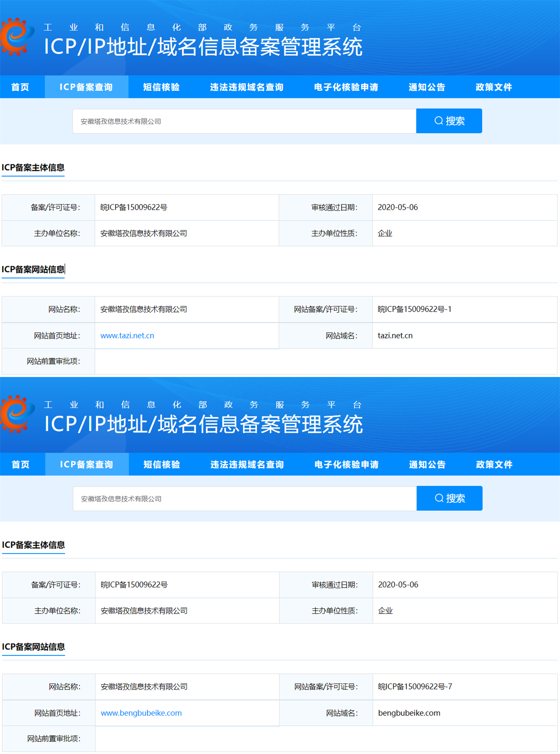Screen dimensions: 560x754
Task: Go to 首页 in the lower navigation bar
Action: point(21,465)
